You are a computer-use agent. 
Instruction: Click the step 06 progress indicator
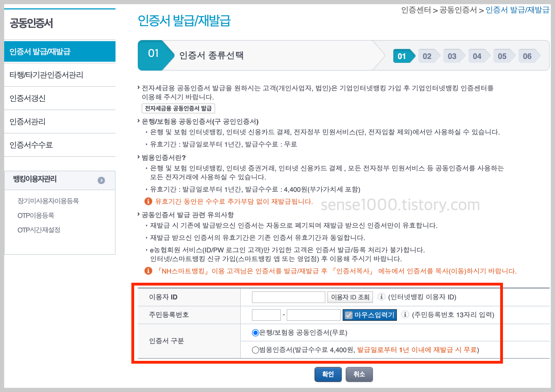pyautogui.click(x=527, y=56)
